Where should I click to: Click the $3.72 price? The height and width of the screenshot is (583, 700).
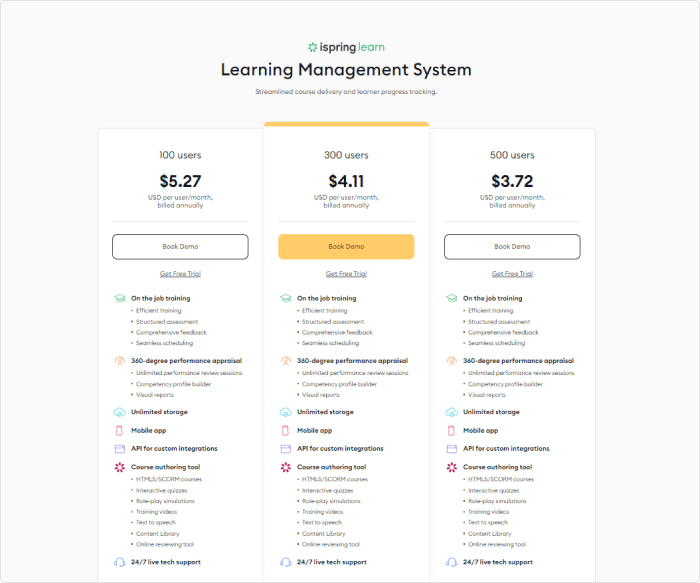coord(512,181)
